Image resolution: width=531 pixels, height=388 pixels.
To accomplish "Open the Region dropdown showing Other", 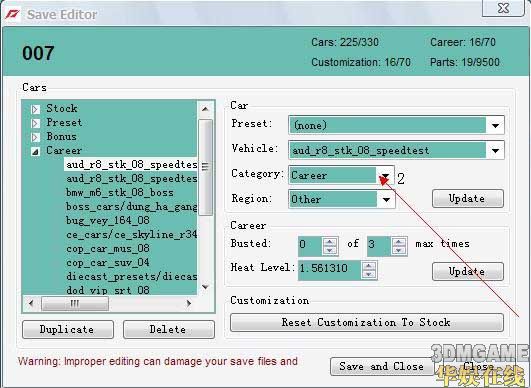I will pos(386,199).
